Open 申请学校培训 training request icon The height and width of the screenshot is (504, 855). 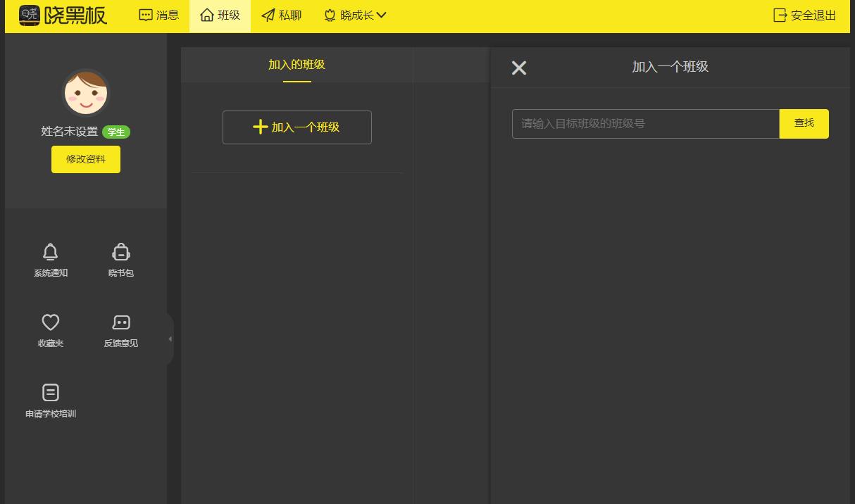pyautogui.click(x=51, y=393)
